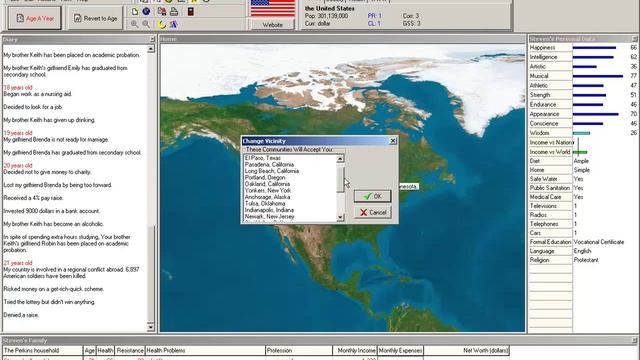Click the yellow crescent moon toolbar icon

[x=162, y=24]
